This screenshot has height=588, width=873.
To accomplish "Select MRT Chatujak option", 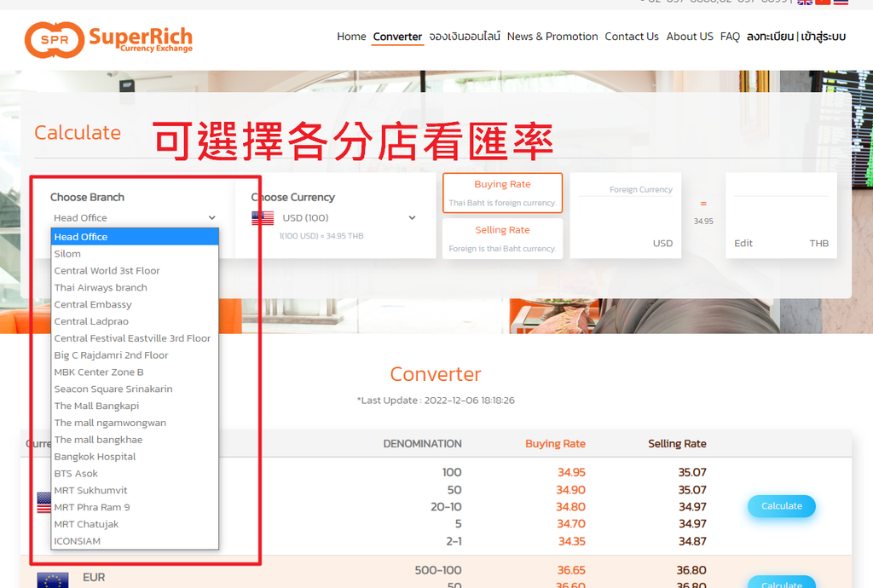I will pos(135,525).
